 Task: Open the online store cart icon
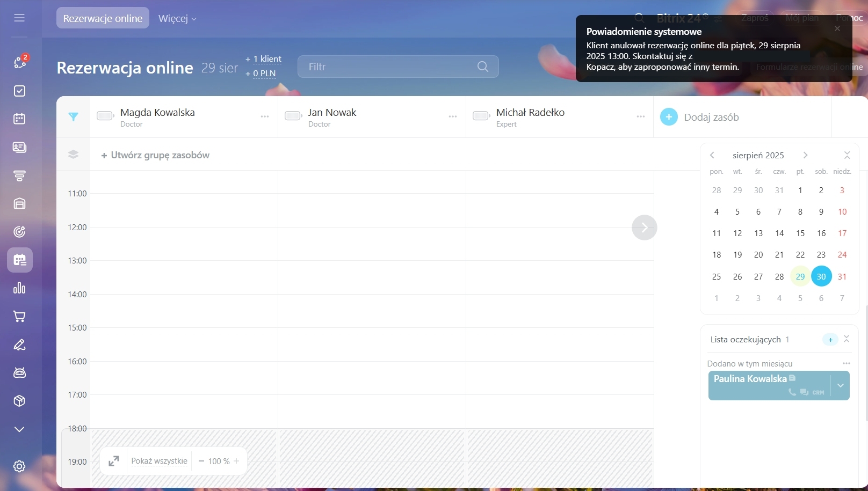click(19, 317)
